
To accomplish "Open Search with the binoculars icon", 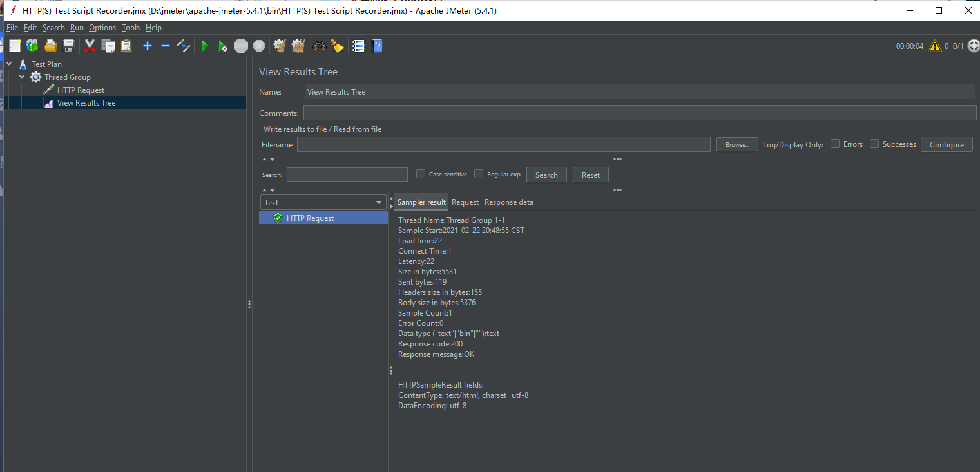I will (320, 46).
